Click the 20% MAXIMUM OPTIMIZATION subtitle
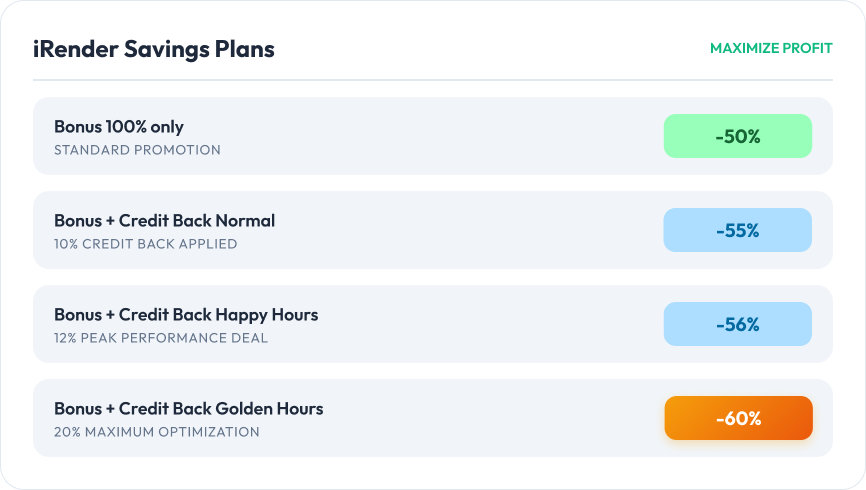866x490 pixels. click(156, 432)
